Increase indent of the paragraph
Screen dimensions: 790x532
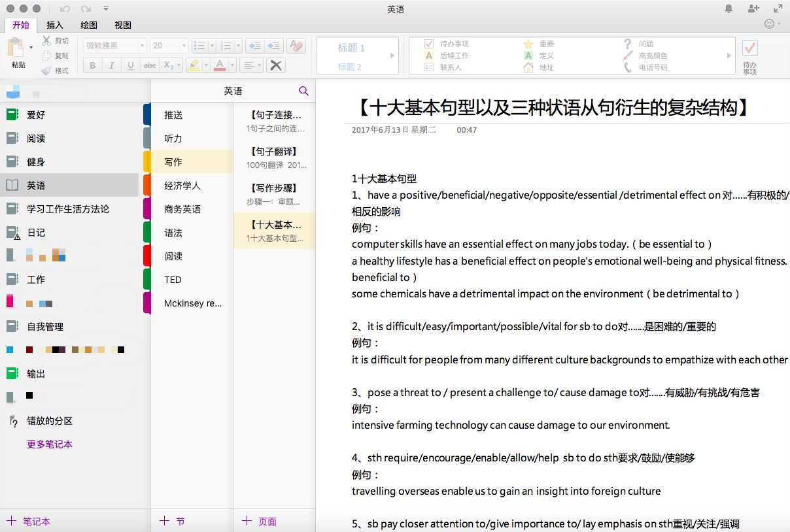(x=273, y=46)
